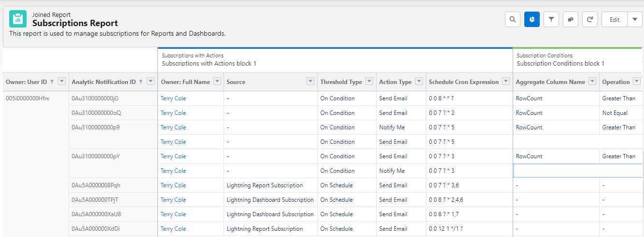
Task: Expand the dropdown arrow next to Edit
Action: tap(635, 19)
